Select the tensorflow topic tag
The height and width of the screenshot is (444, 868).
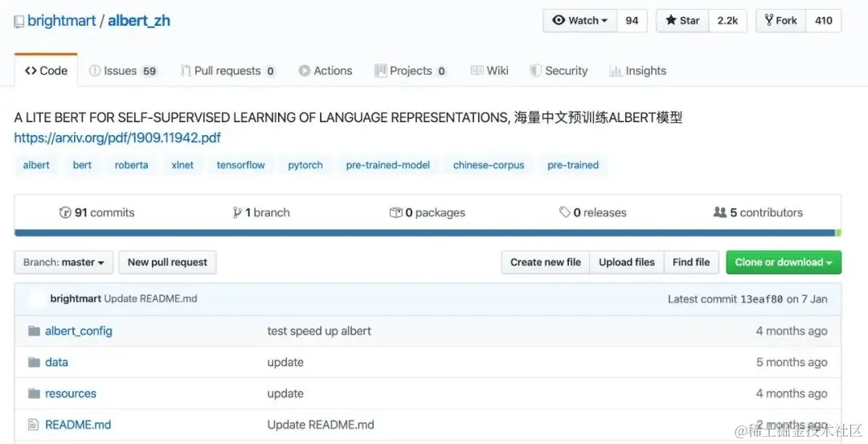pos(241,165)
